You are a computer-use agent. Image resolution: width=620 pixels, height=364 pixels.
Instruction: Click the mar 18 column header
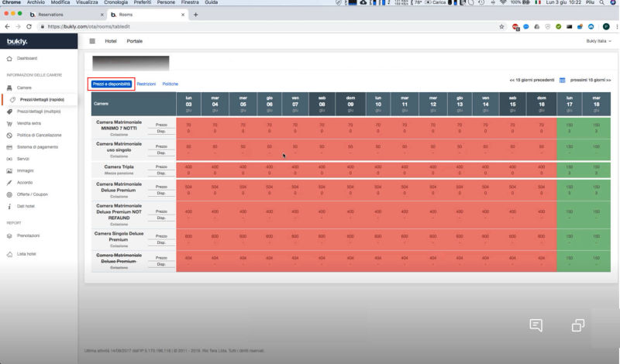point(596,104)
